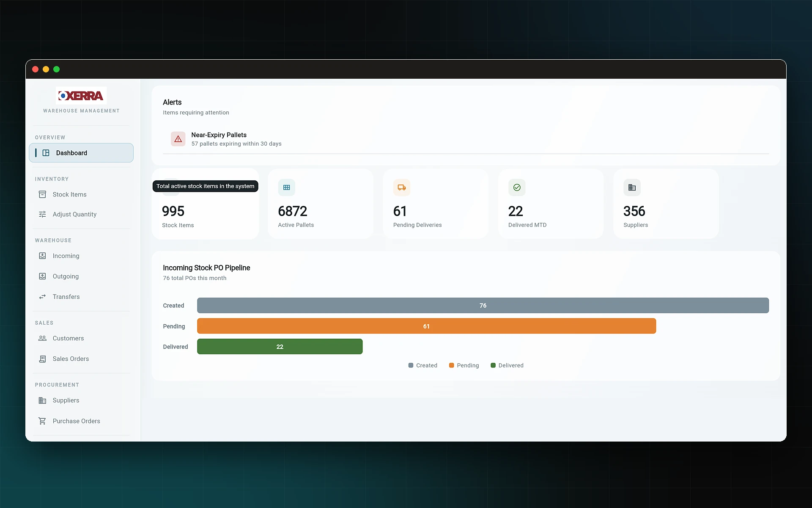Click the Stock Items archive icon
This screenshot has width=812, height=508.
pyautogui.click(x=42, y=194)
